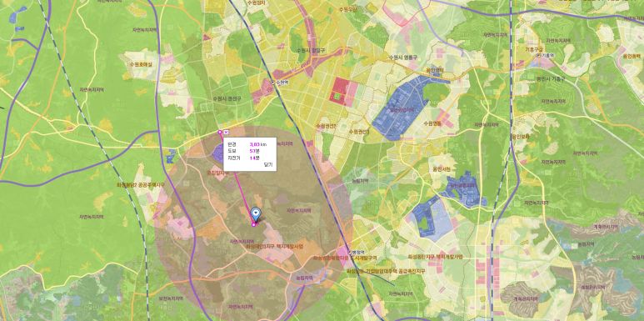Select the radius endpoint circle handle
Viewport: 644px width, 321px height.
pyautogui.click(x=220, y=132)
